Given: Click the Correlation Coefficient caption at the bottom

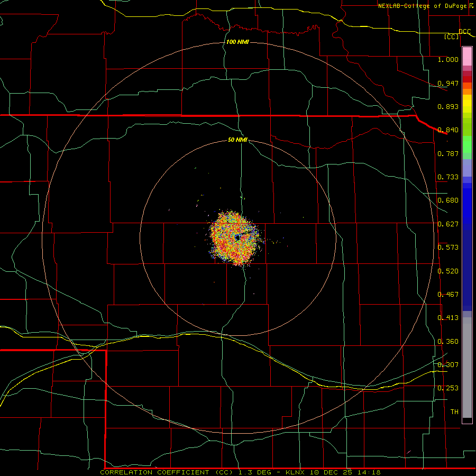Looking at the screenshot, I should pyautogui.click(x=240, y=472).
